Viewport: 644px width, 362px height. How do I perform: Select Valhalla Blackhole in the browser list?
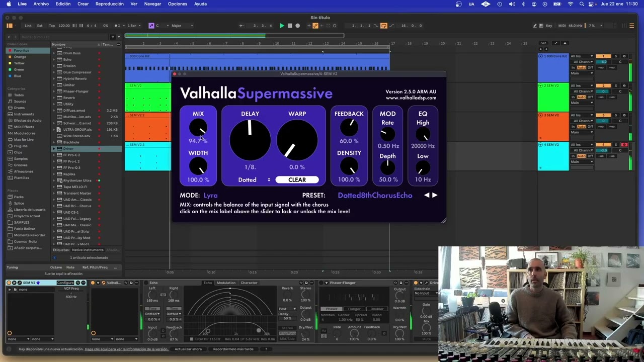(71, 142)
